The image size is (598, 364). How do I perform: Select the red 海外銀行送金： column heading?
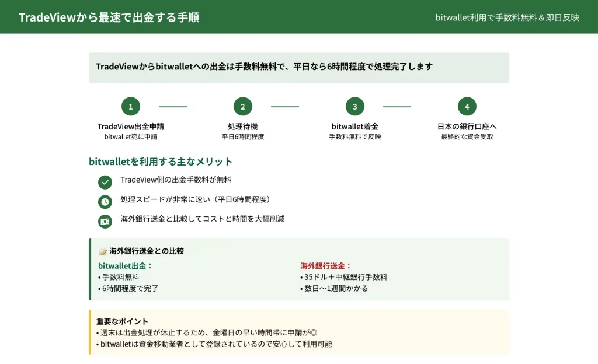point(326,265)
